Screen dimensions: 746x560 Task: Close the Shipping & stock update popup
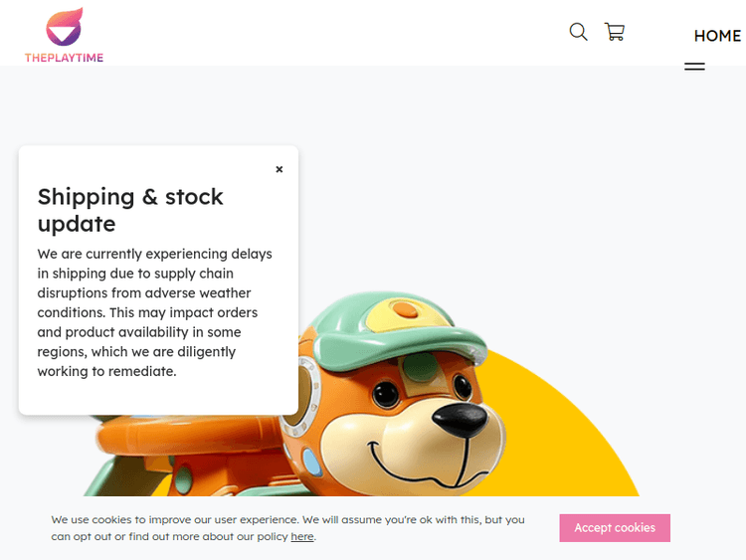280,169
